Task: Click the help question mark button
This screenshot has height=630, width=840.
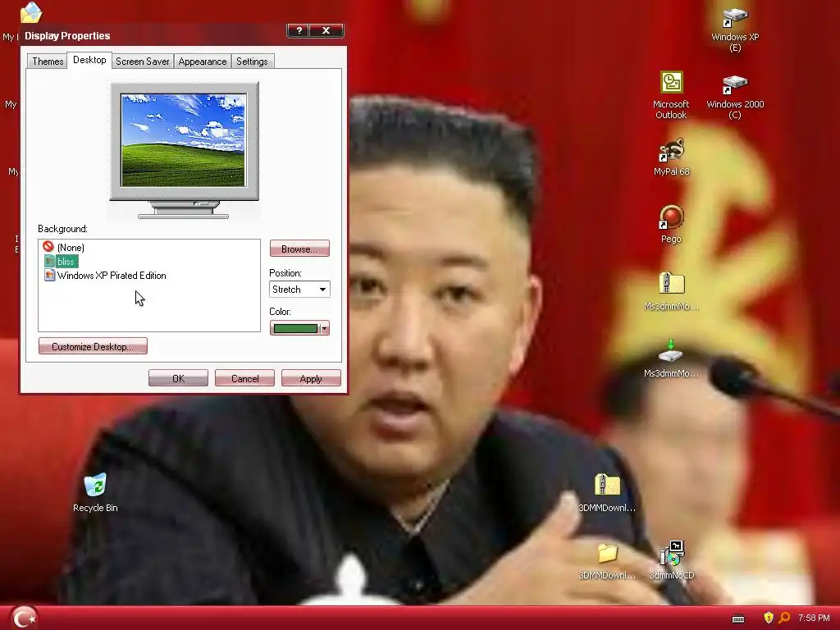Action: [299, 30]
